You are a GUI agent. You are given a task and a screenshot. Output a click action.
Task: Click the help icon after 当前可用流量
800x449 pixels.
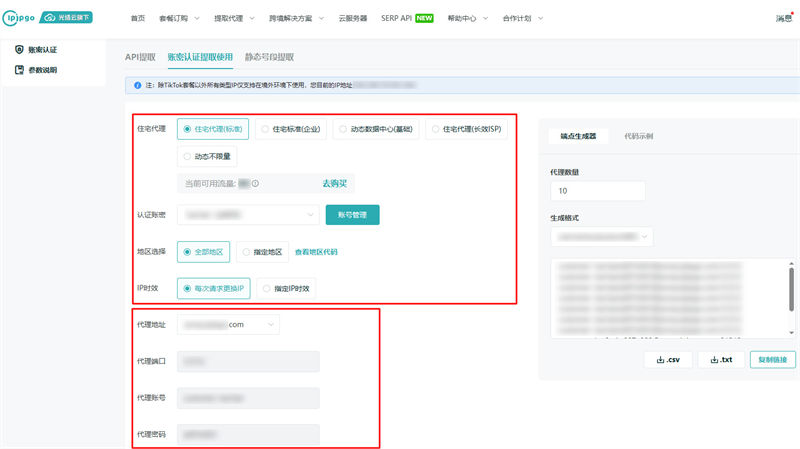[255, 183]
